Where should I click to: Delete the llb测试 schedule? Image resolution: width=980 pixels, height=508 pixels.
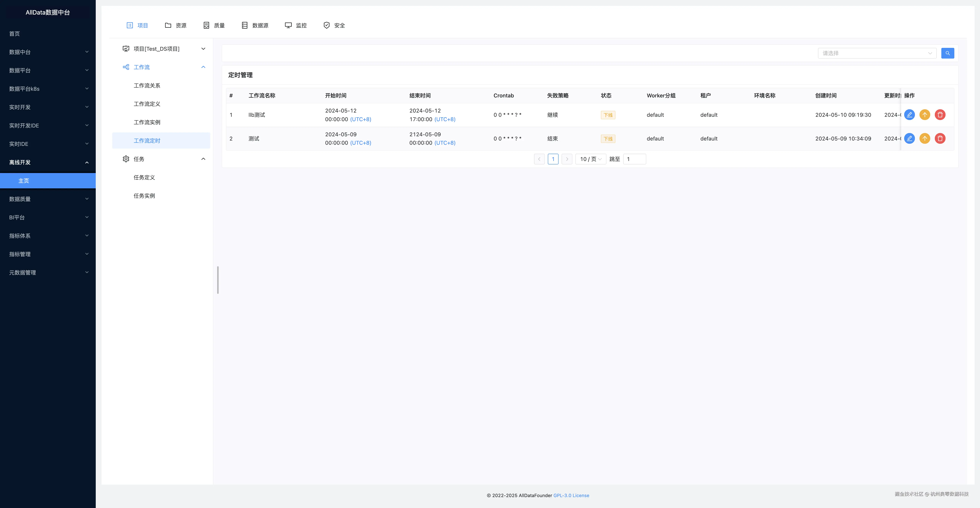(x=940, y=115)
